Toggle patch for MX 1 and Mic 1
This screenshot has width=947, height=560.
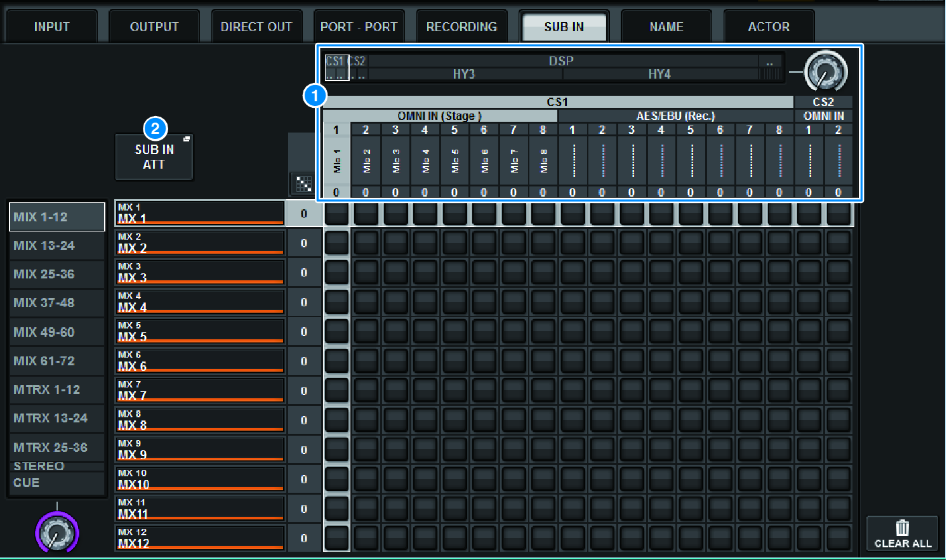pos(336,214)
